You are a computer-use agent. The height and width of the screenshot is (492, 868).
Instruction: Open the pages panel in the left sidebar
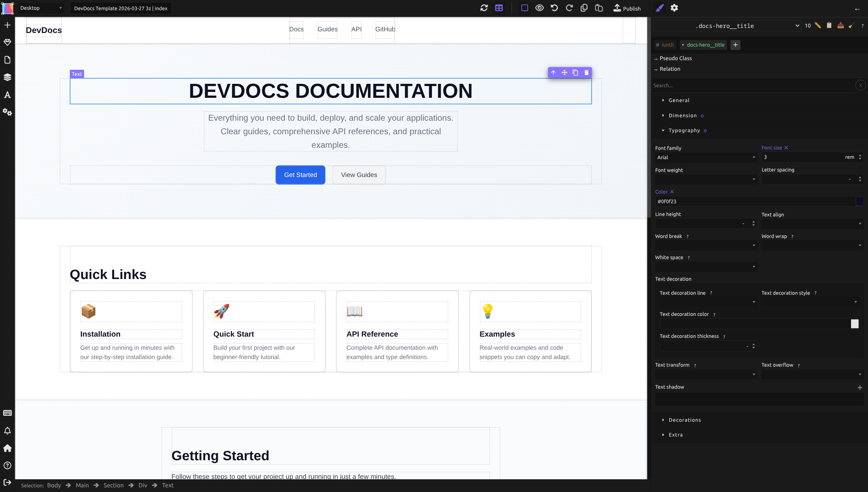click(8, 60)
